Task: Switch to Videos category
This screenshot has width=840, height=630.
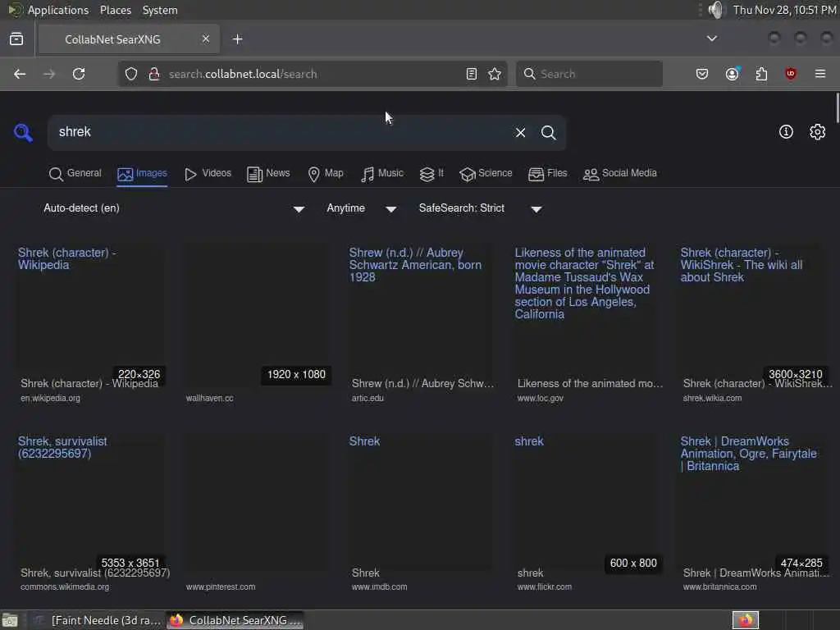Action: [x=208, y=174]
